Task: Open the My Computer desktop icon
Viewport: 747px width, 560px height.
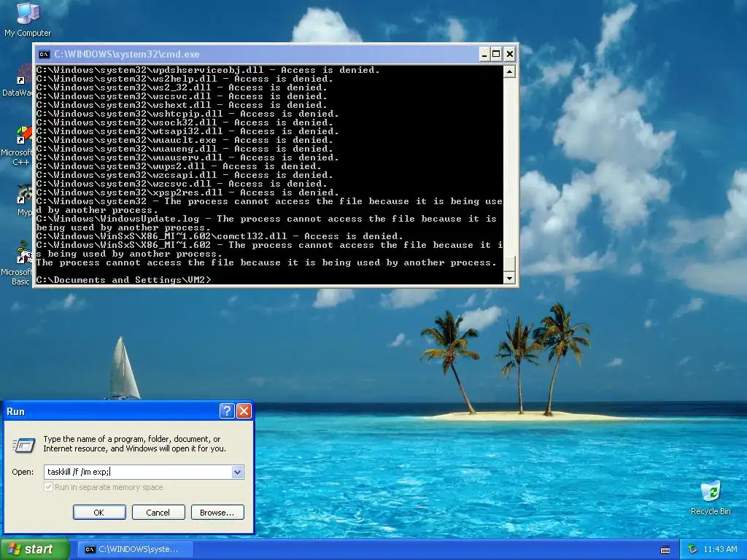Action: [x=28, y=19]
